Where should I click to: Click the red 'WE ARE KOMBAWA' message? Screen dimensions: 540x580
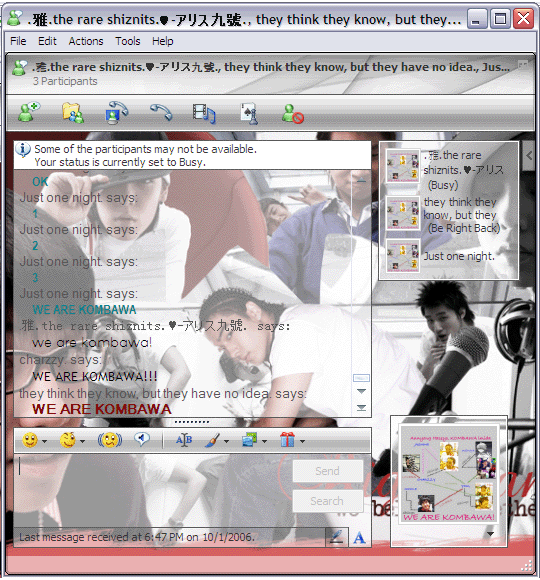coord(102,409)
